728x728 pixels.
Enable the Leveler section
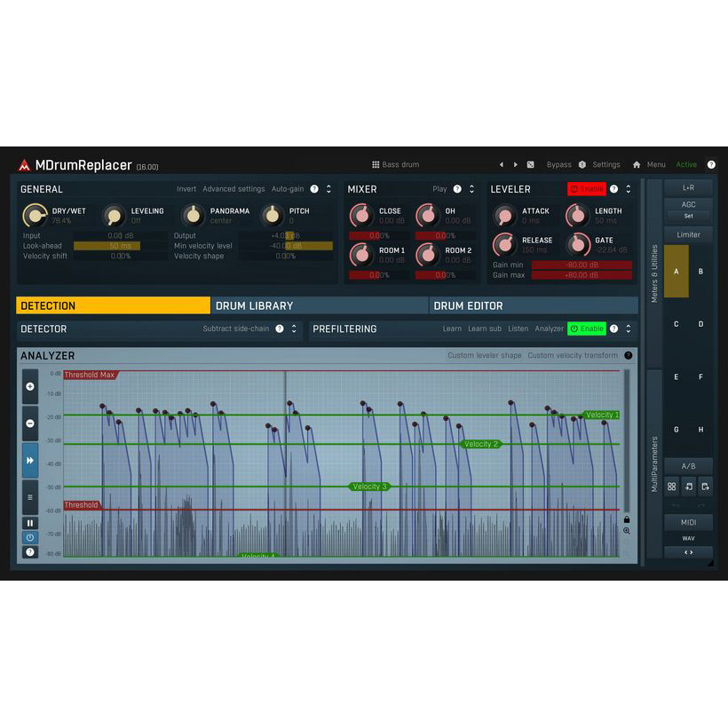point(586,189)
